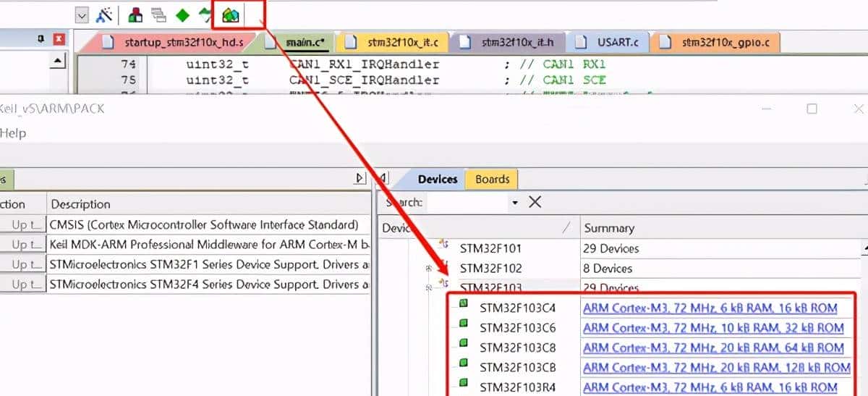868x396 pixels.
Task: Click the pin icon on project panel
Action: pyautogui.click(x=41, y=40)
